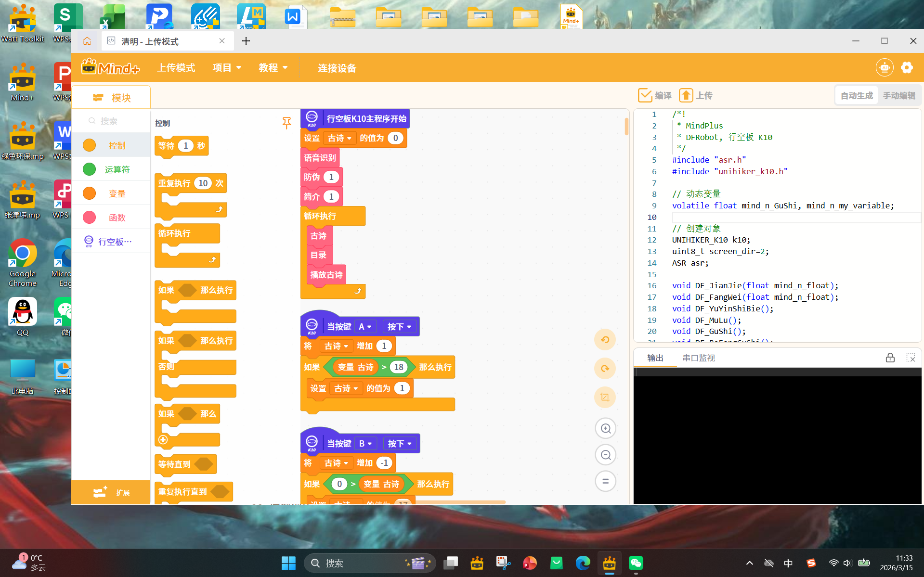Image resolution: width=924 pixels, height=577 pixels.
Task: Click the compile checkmark icon
Action: point(645,95)
